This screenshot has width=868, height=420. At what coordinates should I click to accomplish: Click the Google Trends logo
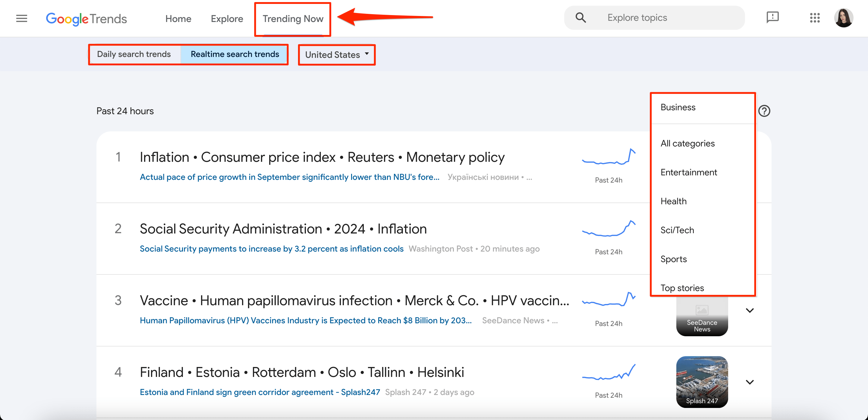tap(86, 19)
